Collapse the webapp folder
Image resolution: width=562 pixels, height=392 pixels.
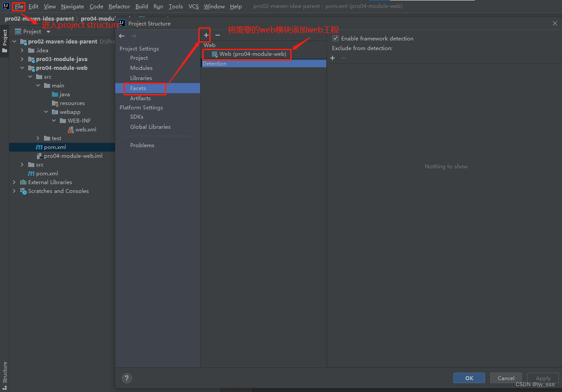[x=46, y=112]
